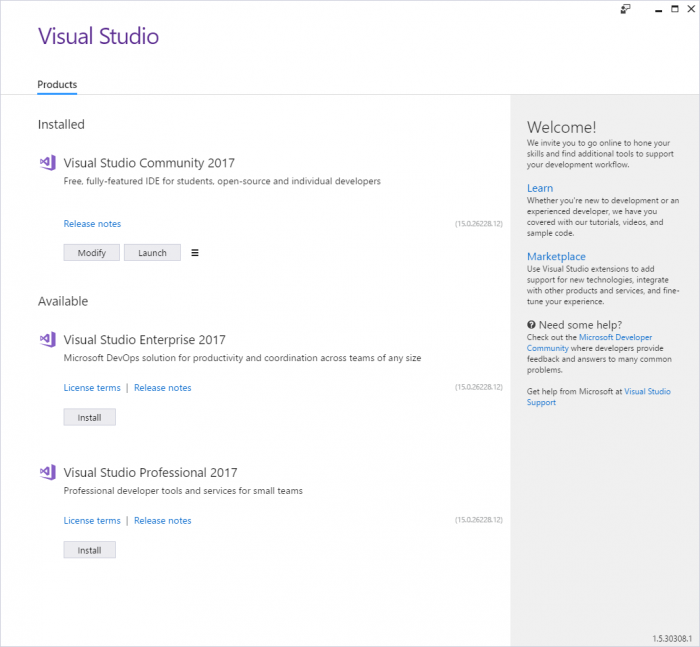Click the Community IDE description text
Screen dimensions: 700x647
222,181
